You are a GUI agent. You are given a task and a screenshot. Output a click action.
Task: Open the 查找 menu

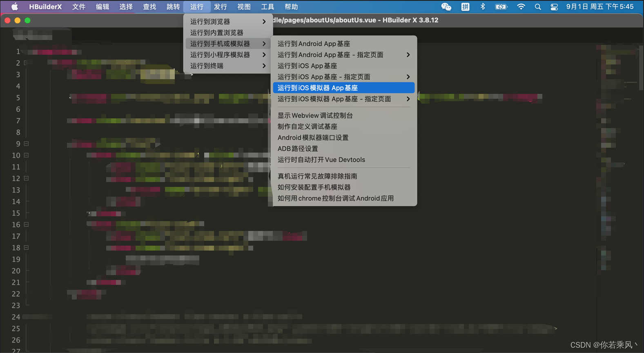click(x=149, y=7)
